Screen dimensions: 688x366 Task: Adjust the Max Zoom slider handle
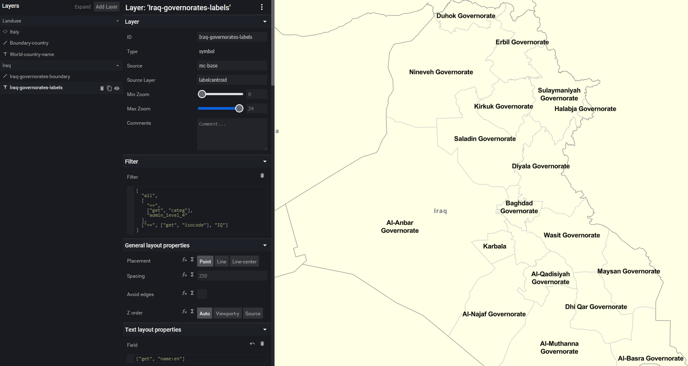pos(239,108)
